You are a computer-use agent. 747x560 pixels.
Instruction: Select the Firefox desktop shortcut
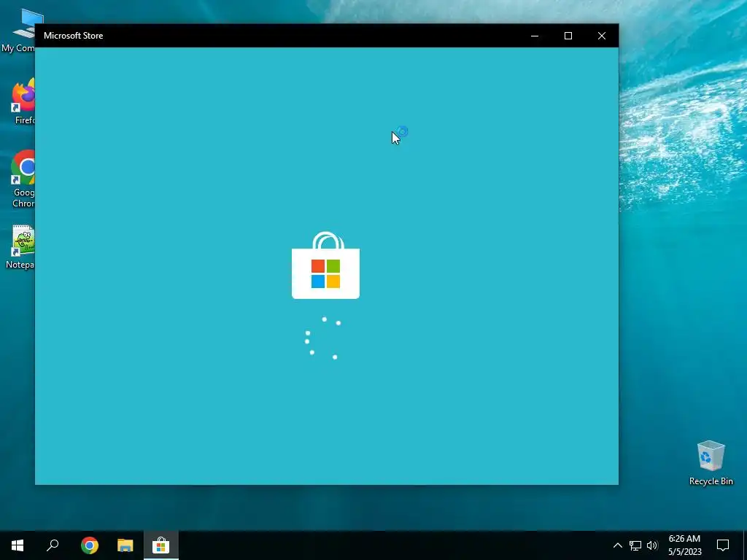click(23, 102)
